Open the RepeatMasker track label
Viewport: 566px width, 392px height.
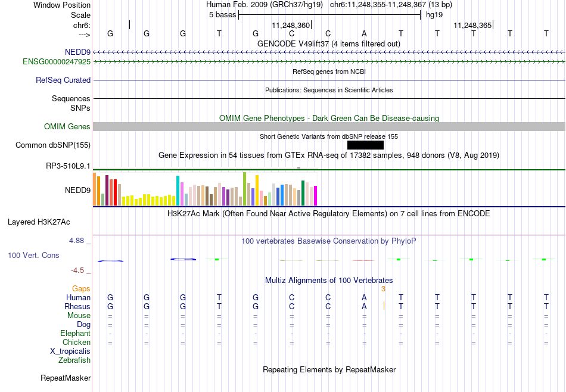(x=66, y=378)
